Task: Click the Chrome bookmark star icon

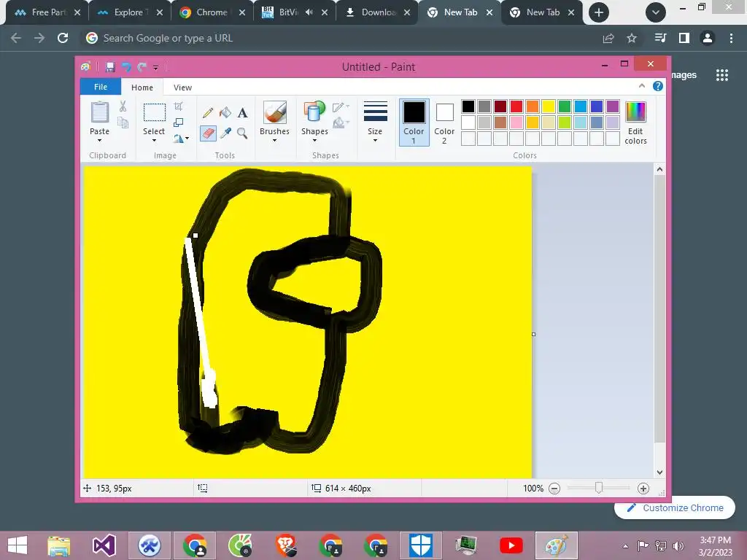Action: 632,38
